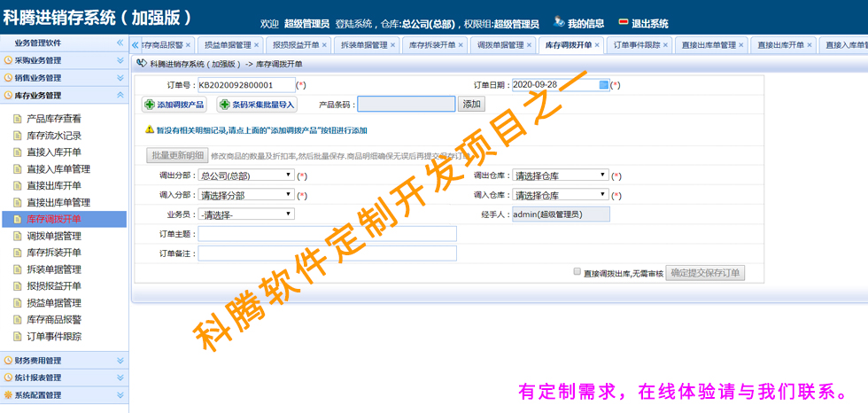868x413 pixels.
Task: Open the 调出分部 dropdown
Action: coord(246,175)
